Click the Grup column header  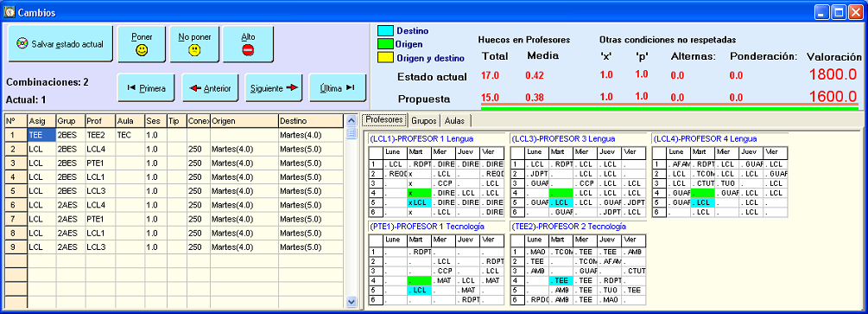point(70,121)
